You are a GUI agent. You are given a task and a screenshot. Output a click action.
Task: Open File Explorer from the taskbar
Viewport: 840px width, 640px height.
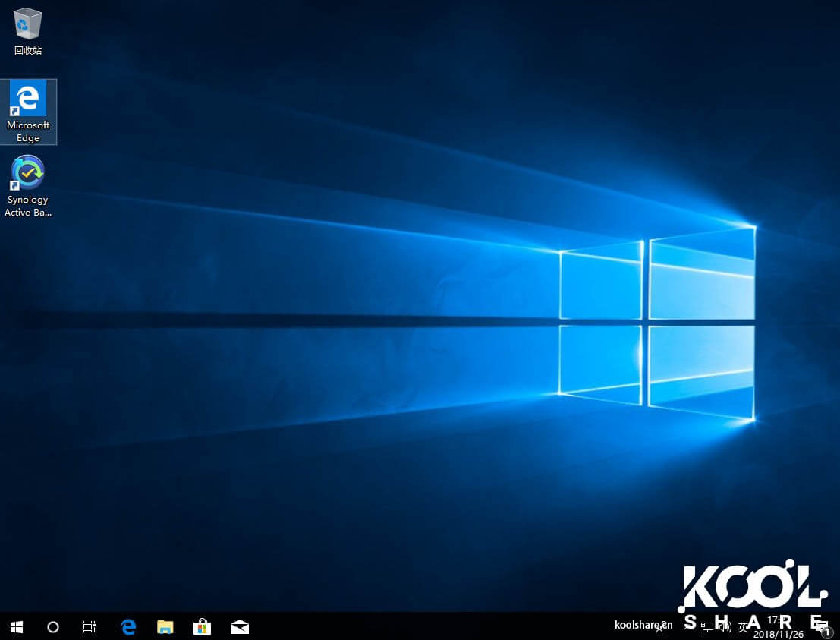[165, 626]
